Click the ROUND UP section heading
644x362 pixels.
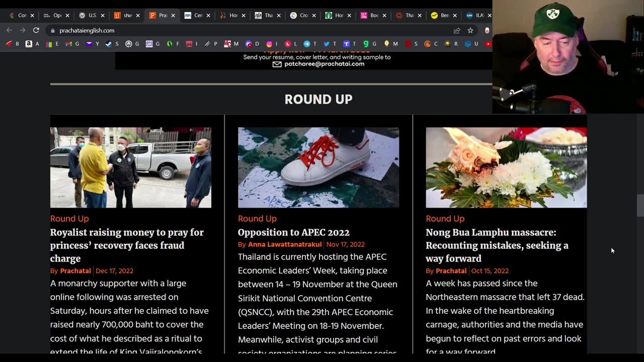click(318, 100)
